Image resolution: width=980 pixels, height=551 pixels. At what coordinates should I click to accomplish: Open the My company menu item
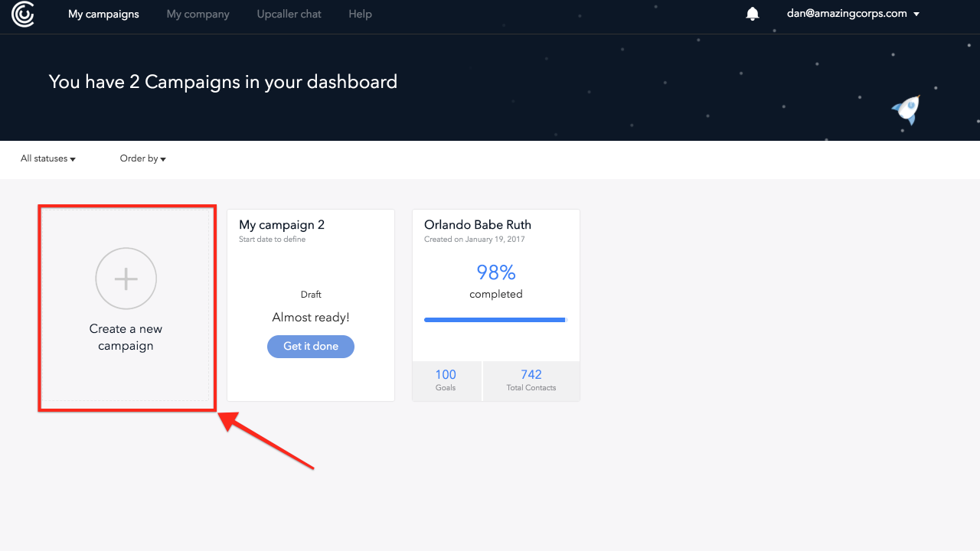(x=198, y=14)
